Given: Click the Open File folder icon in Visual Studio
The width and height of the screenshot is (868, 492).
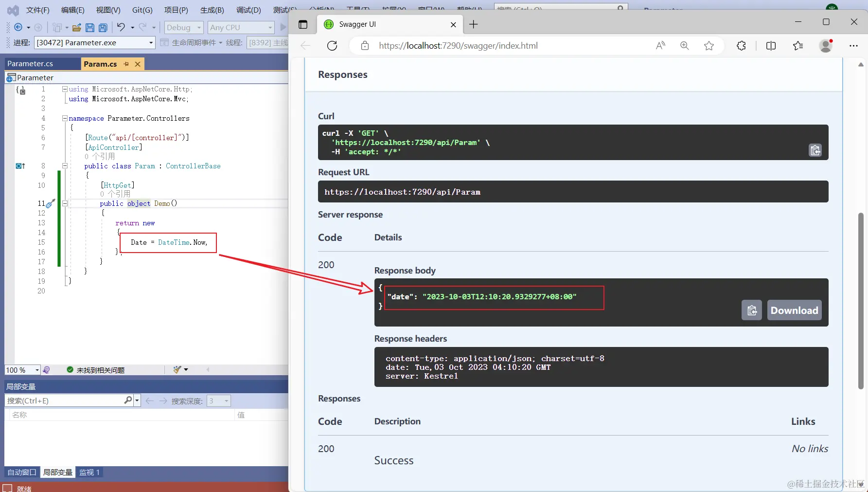Looking at the screenshot, I should 76,28.
